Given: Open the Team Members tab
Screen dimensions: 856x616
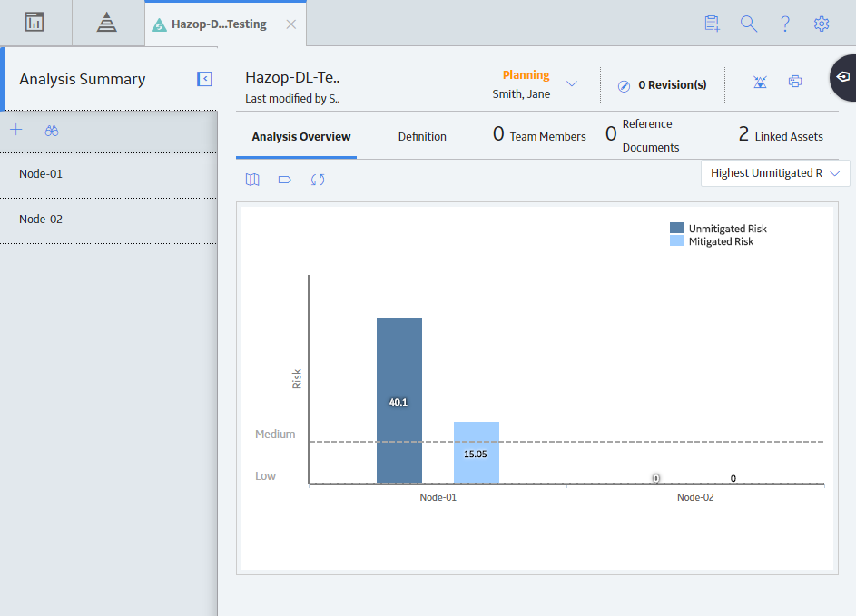Looking at the screenshot, I should coord(539,135).
